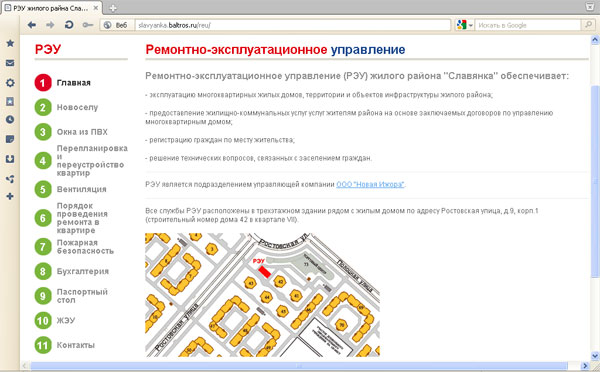Click the РЭУ location map image
This screenshot has height=372, width=600.
coord(262,295)
